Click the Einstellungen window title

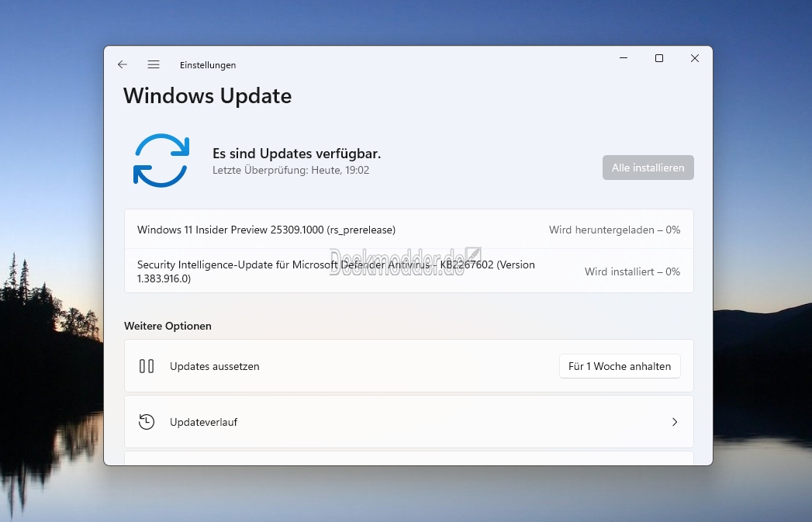pos(208,65)
